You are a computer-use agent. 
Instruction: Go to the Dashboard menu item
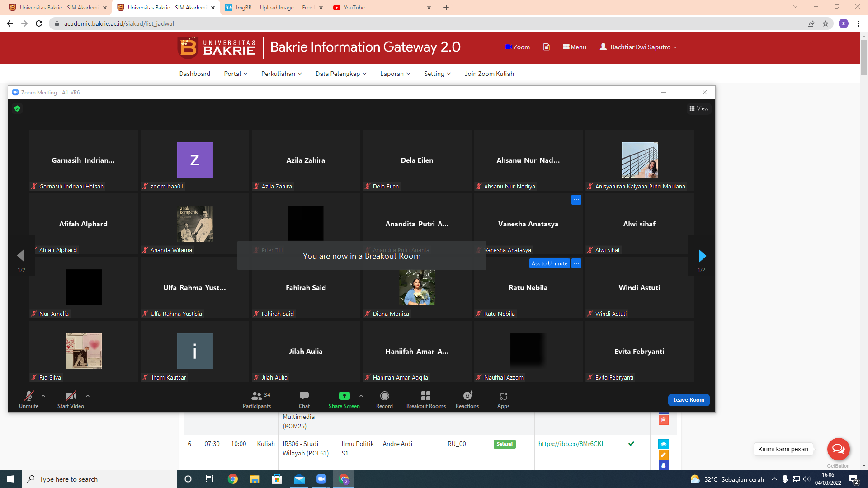(x=194, y=74)
